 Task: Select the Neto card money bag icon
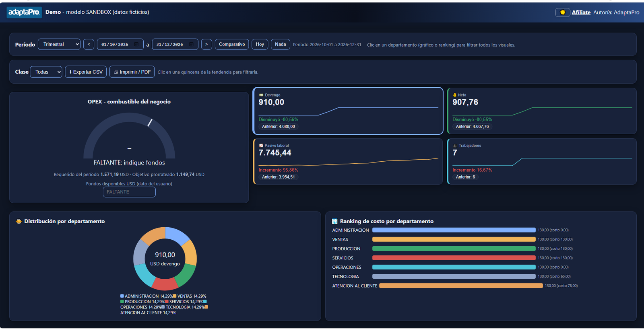[x=455, y=95]
